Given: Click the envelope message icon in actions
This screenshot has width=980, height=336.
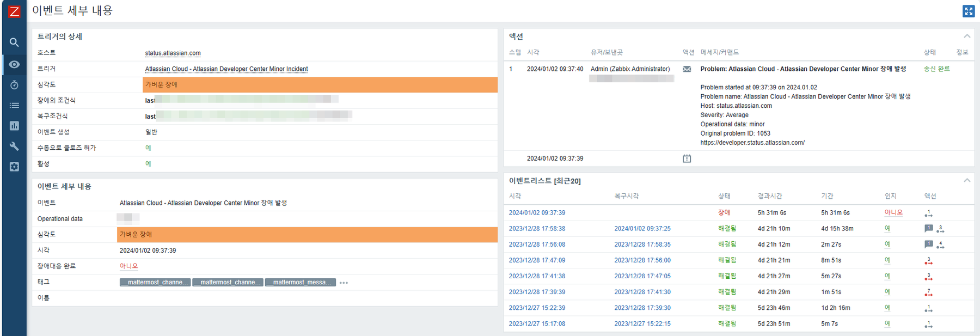Looking at the screenshot, I should pos(687,69).
